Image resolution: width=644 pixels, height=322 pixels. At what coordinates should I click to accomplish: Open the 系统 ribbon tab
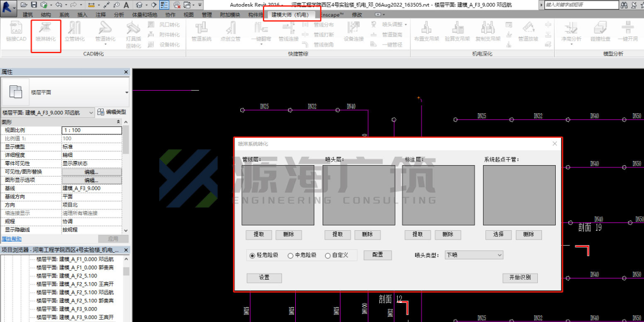[x=64, y=15]
